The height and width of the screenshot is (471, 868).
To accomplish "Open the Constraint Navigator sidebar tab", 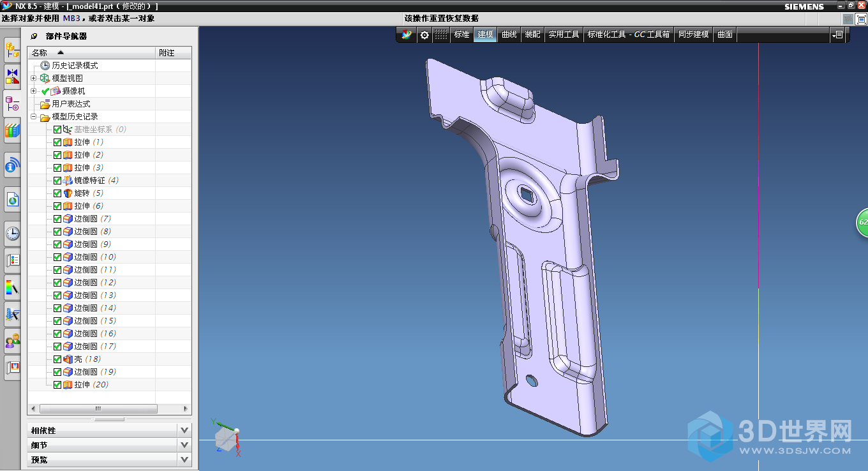I will point(12,76).
